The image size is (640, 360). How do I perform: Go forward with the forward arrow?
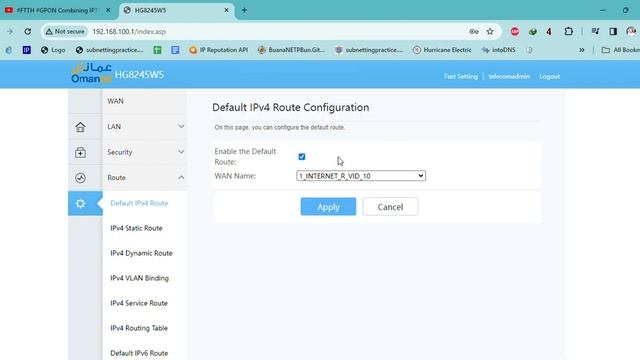click(x=9, y=31)
